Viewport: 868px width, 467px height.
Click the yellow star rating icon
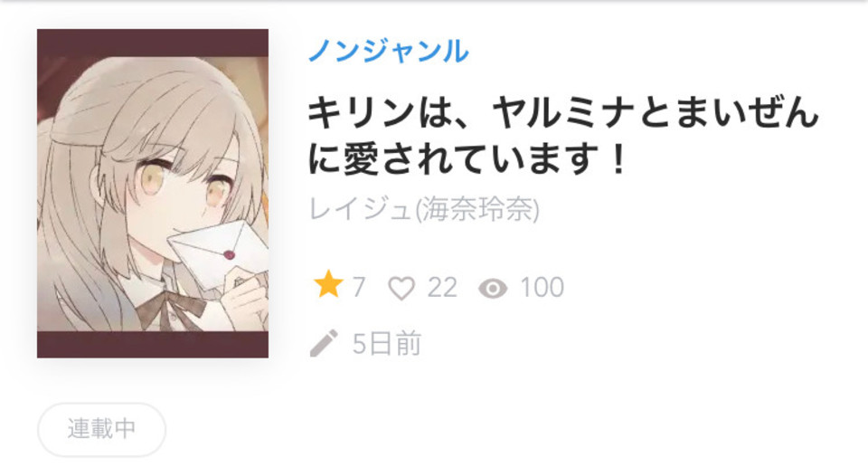(x=328, y=285)
